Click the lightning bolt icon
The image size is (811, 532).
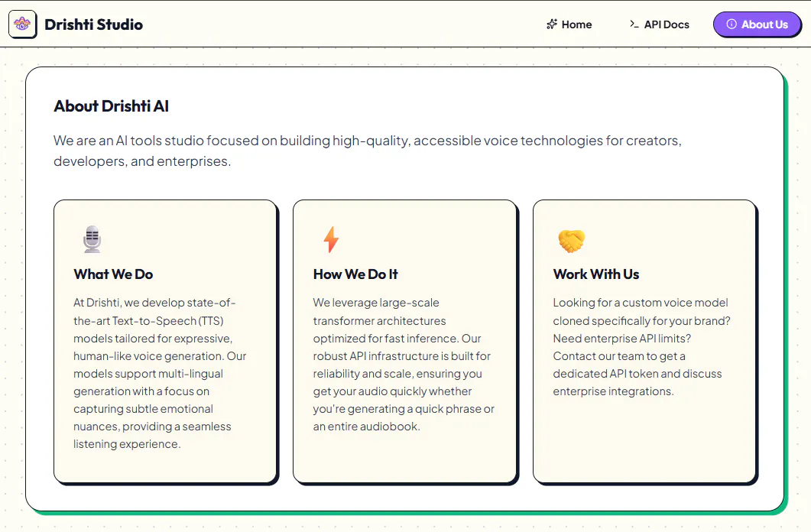[331, 239]
